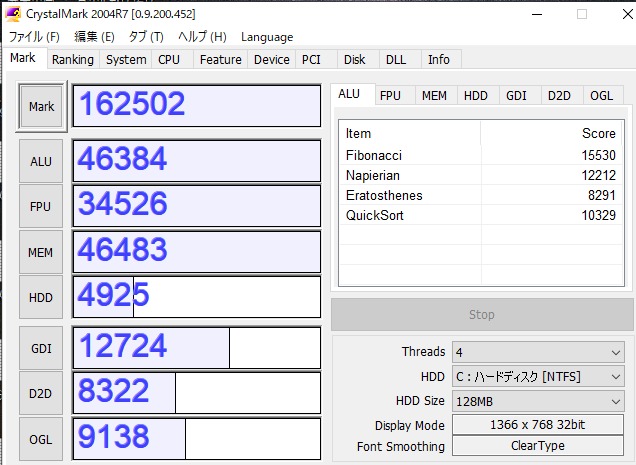
Task: Select the QuickSort row
Action: click(x=481, y=215)
